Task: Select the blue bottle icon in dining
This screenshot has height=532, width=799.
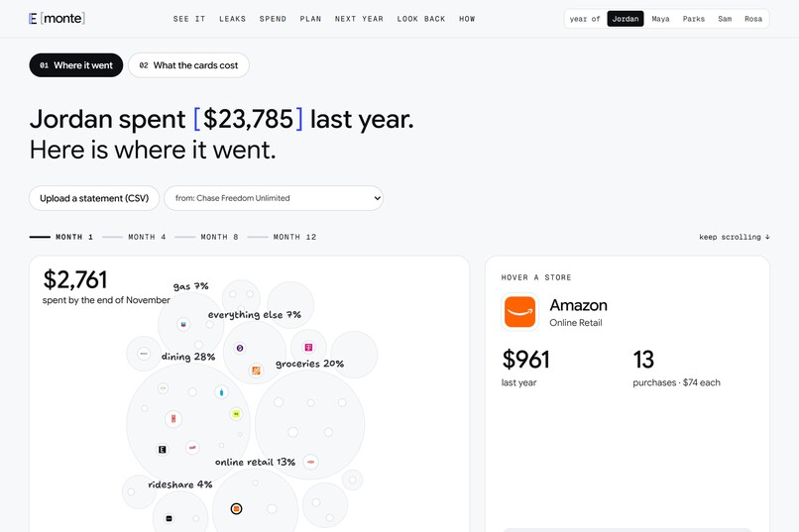Action: click(221, 392)
